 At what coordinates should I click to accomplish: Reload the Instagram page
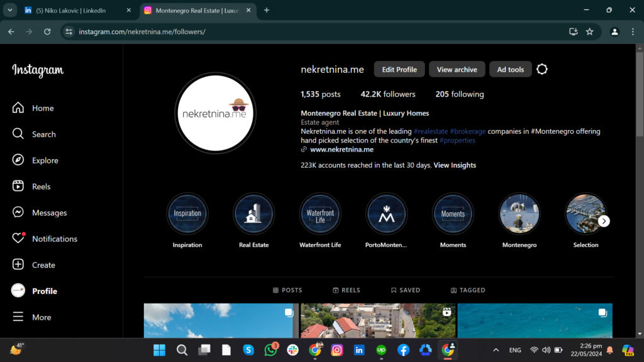[x=47, y=31]
